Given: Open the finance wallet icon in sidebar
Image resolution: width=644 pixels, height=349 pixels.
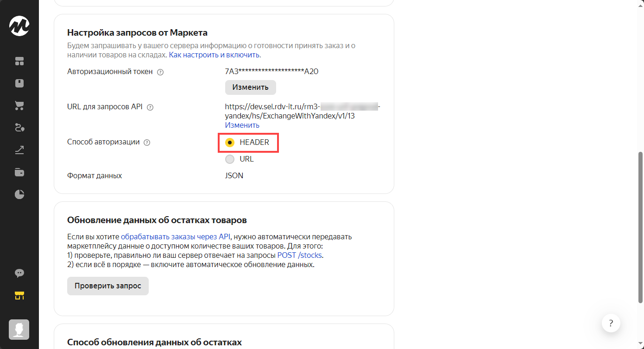Looking at the screenshot, I should (19, 172).
